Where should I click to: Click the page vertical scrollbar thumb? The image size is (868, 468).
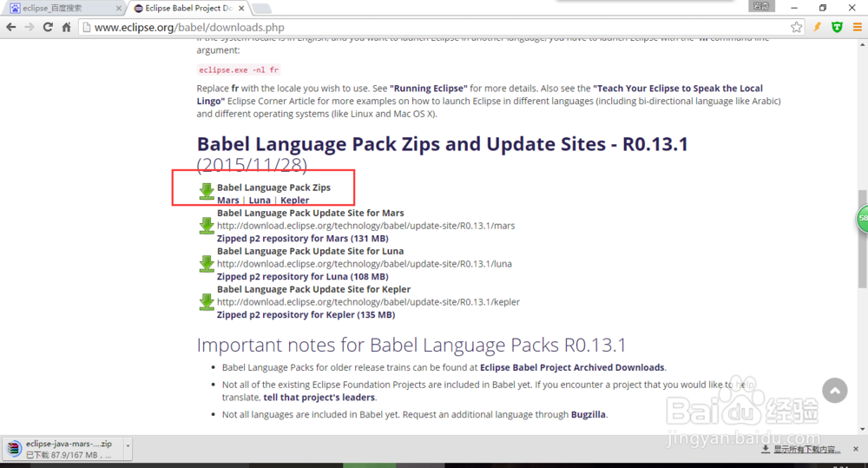[x=863, y=239]
